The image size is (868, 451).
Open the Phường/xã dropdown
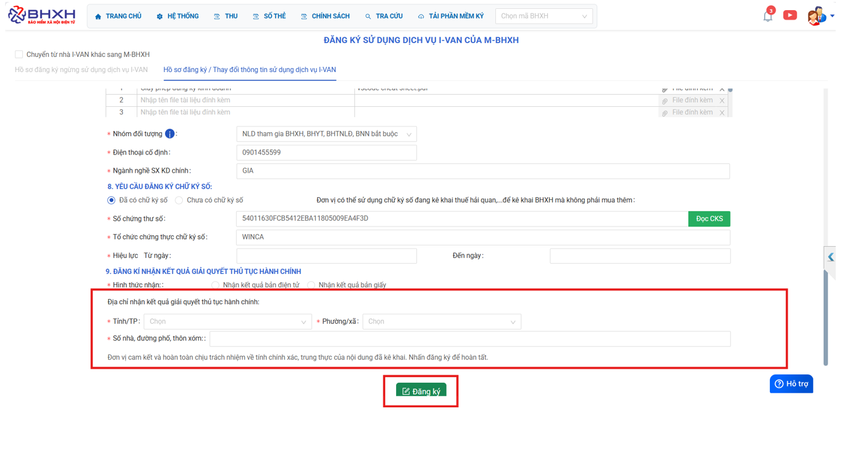click(442, 322)
